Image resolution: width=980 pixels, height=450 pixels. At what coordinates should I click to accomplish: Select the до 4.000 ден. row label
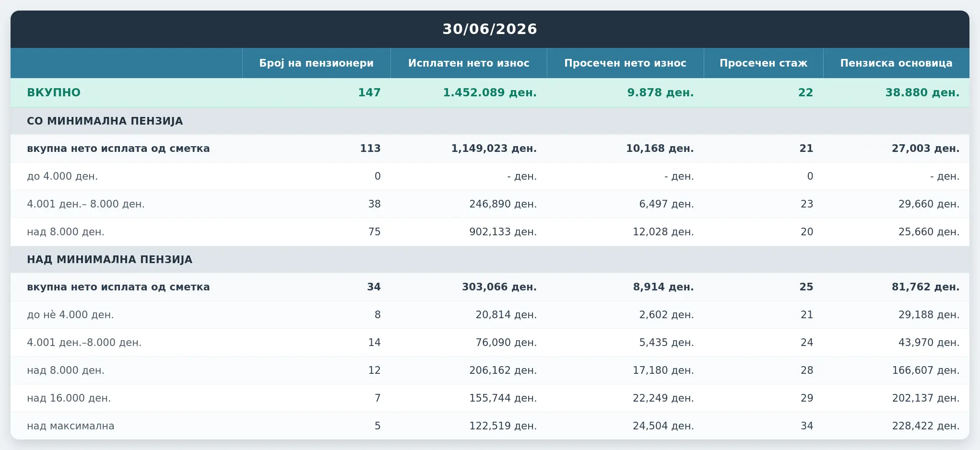[62, 176]
